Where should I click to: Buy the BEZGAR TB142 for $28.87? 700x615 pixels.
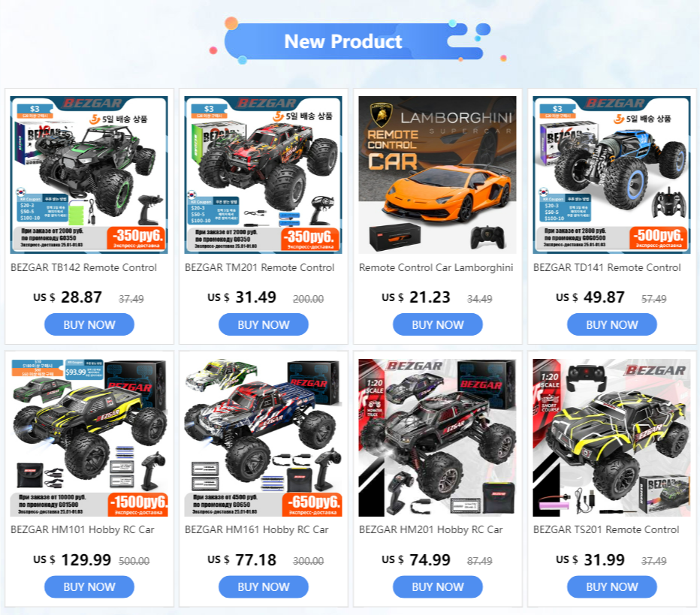point(89,324)
